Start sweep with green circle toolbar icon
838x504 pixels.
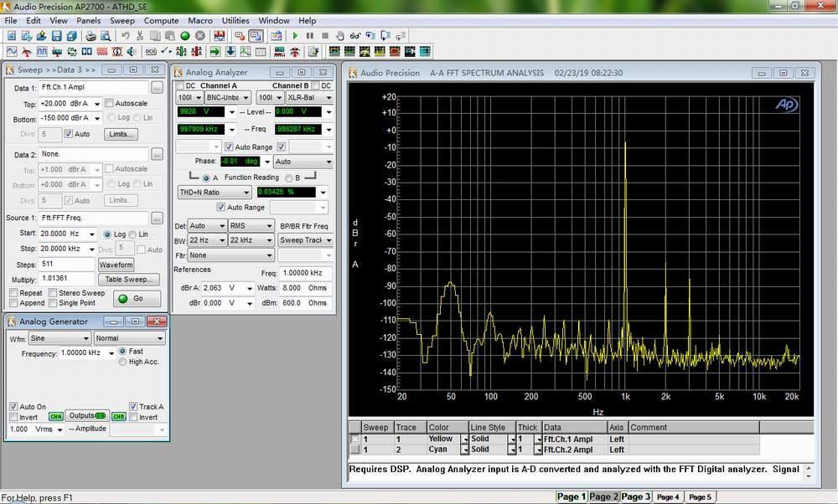[x=185, y=36]
